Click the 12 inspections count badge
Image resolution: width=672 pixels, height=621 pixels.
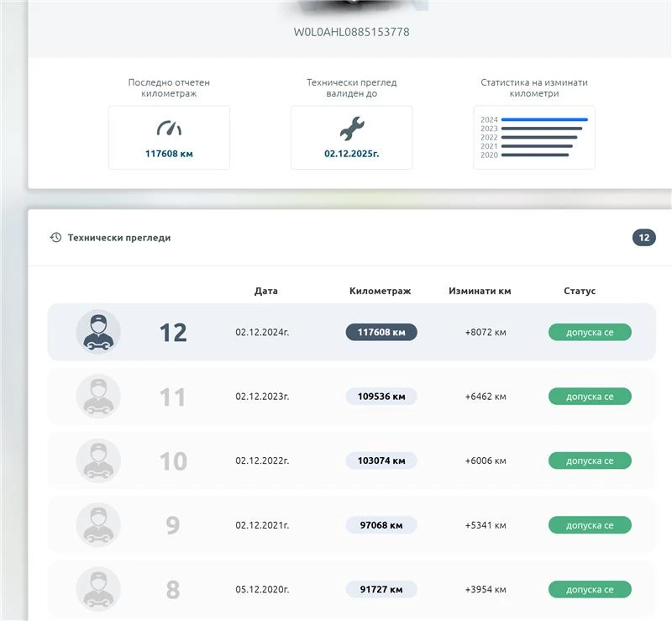(x=643, y=238)
